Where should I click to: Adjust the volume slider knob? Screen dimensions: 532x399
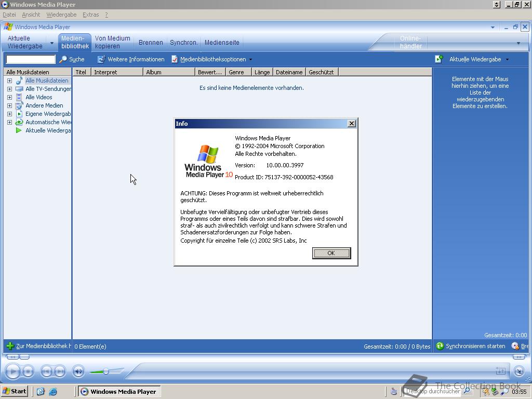coord(106,371)
